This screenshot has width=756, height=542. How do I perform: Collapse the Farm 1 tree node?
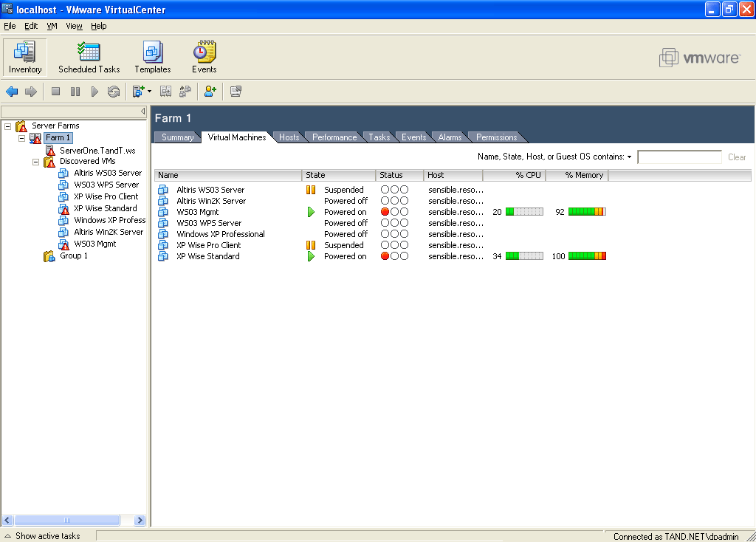(x=22, y=138)
